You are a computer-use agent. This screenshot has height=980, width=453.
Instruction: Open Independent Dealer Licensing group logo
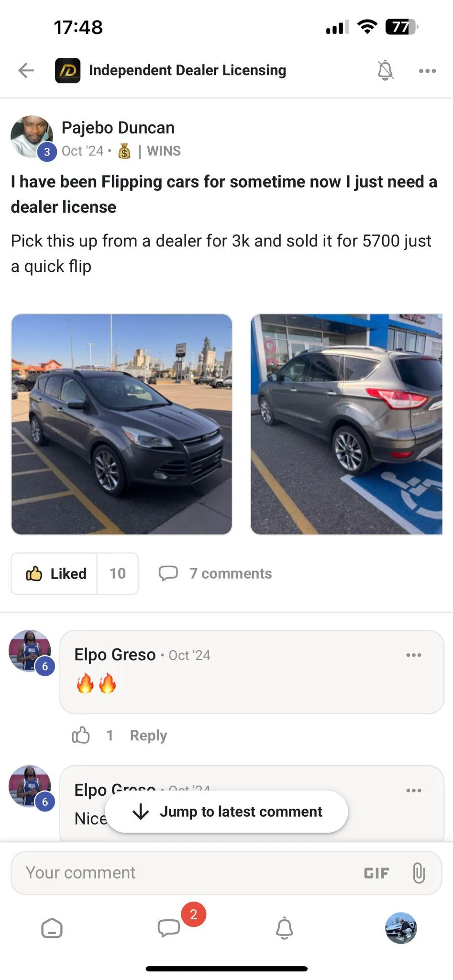67,70
